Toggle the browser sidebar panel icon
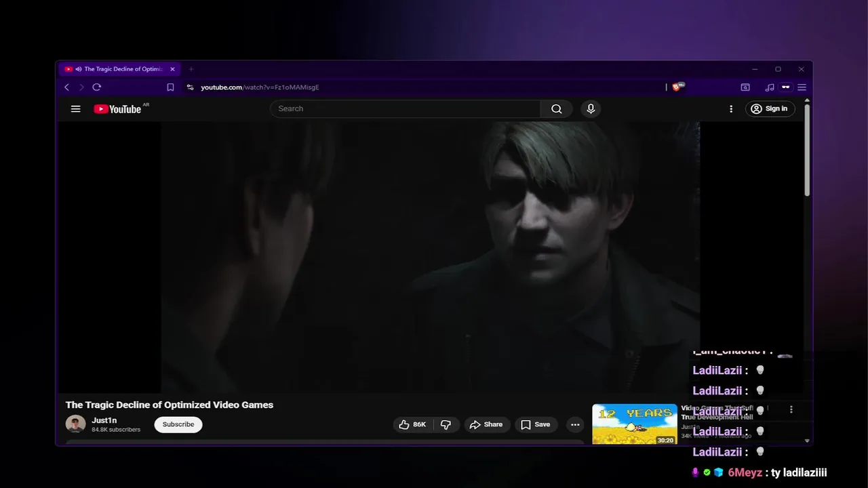The height and width of the screenshot is (488, 868). [x=745, y=87]
